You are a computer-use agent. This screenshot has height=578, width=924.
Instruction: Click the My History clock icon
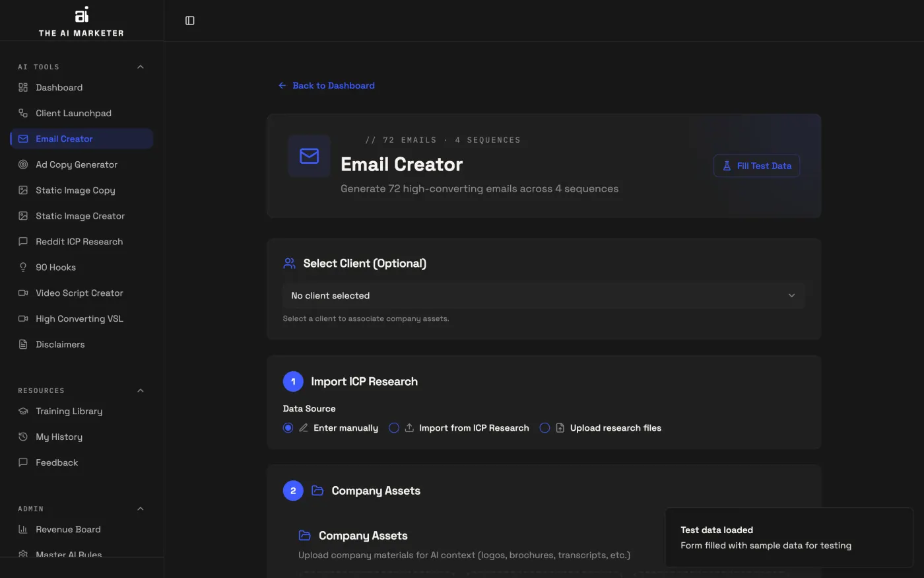(x=23, y=437)
